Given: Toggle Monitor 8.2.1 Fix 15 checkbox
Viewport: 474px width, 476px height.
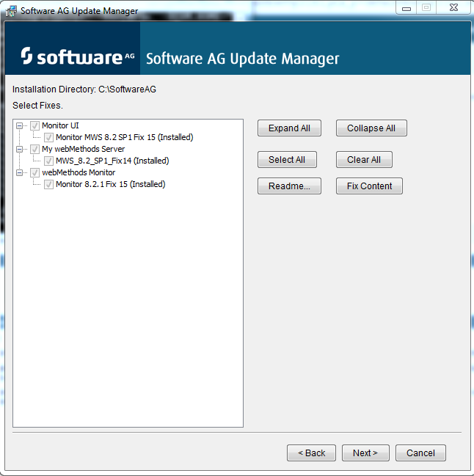Looking at the screenshot, I should (48, 185).
